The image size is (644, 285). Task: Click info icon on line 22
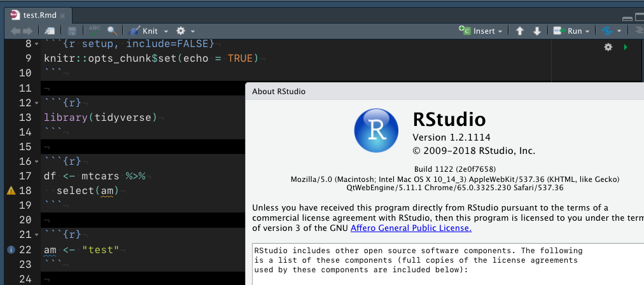pos(11,249)
